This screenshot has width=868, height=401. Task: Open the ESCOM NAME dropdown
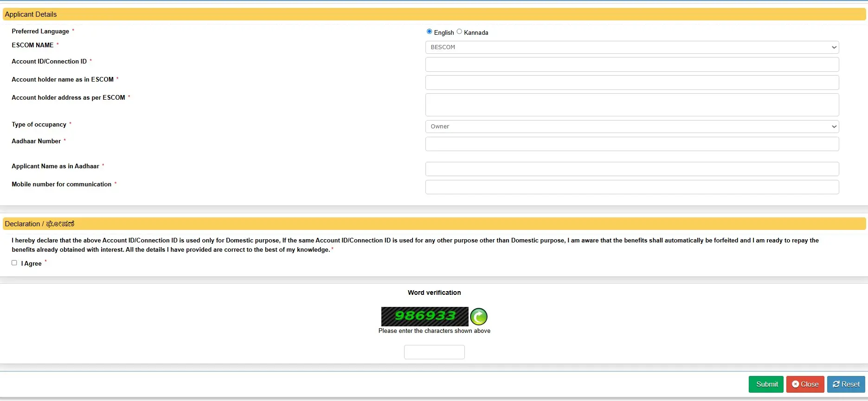[632, 47]
